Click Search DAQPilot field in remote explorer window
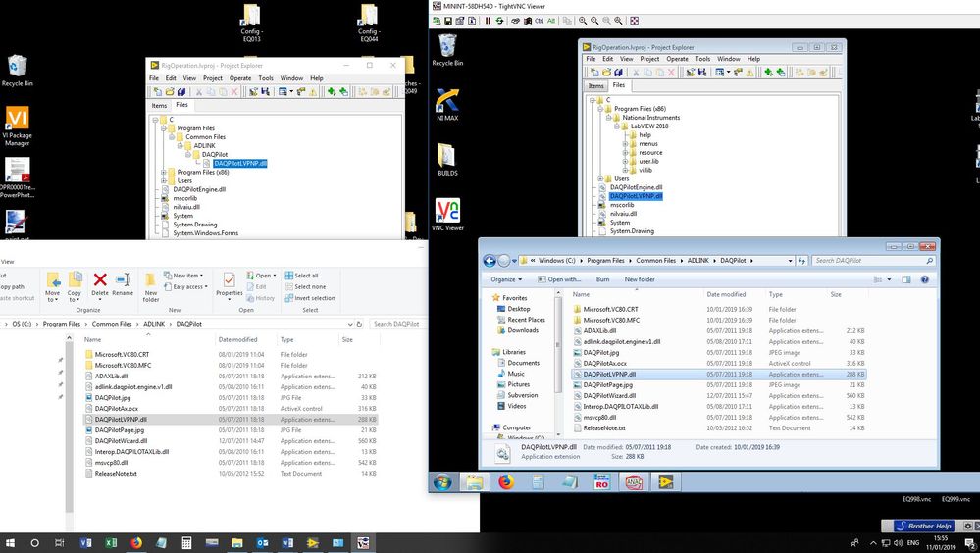Image resolution: width=980 pixels, height=553 pixels. point(874,261)
